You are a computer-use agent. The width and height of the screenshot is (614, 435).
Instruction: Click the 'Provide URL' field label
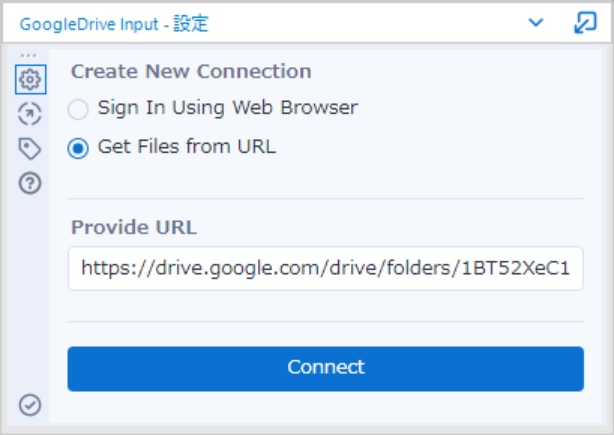tap(134, 227)
